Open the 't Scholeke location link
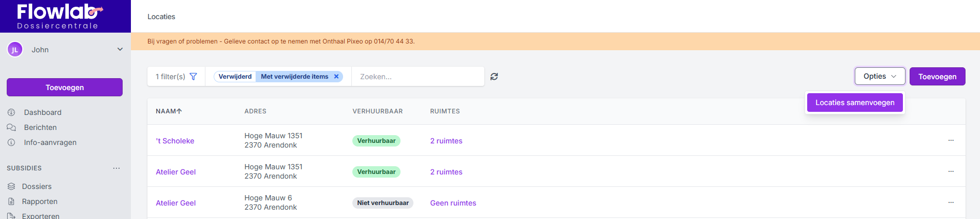This screenshot has width=980, height=219. pos(175,141)
